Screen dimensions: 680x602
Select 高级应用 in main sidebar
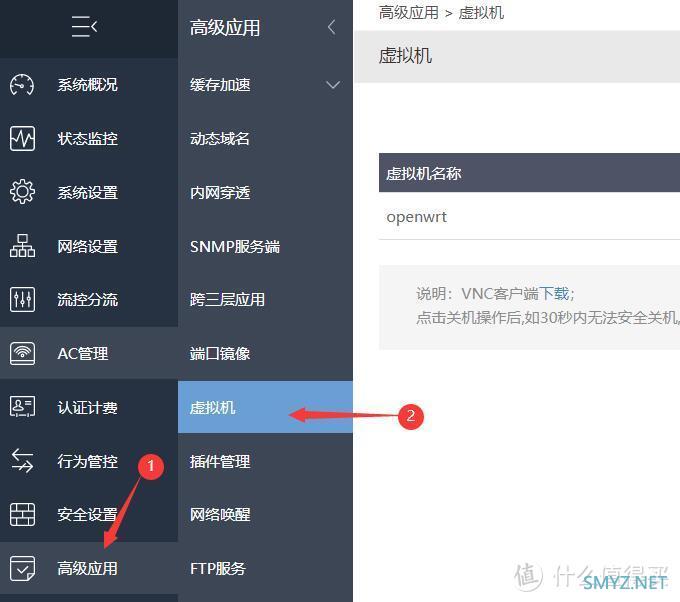click(x=89, y=568)
